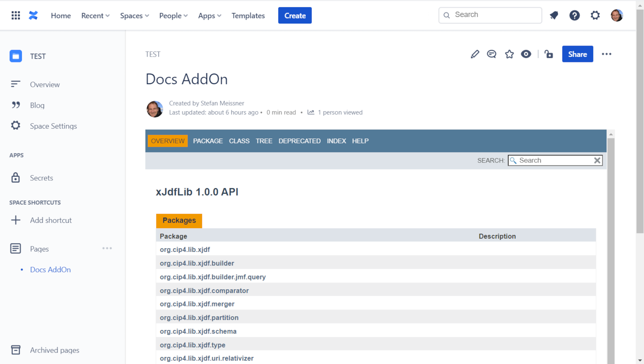Screen dimensions: 644x364
Task: Open the app switcher grid icon
Action: [16, 15]
